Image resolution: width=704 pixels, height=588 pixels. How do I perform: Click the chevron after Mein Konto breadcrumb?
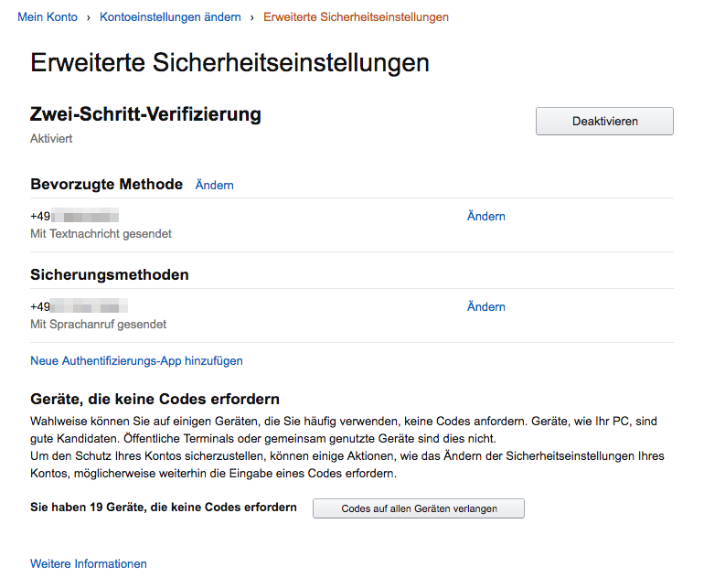coord(89,17)
